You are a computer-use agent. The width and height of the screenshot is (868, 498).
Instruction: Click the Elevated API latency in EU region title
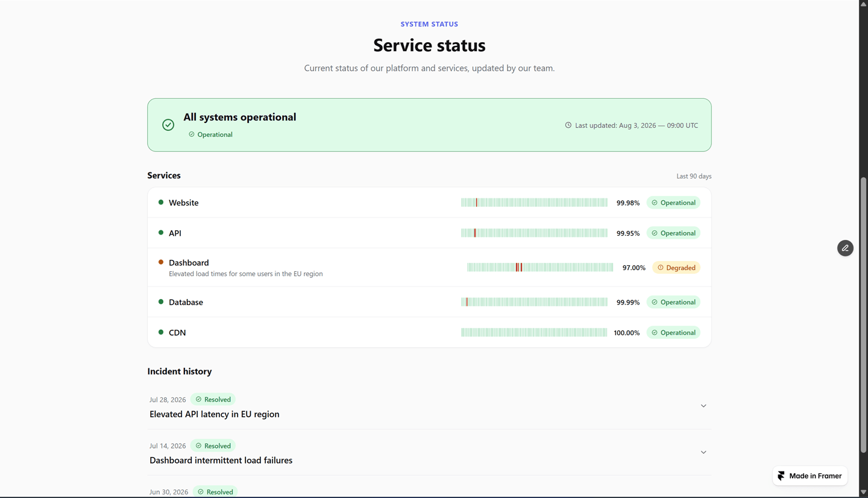pyautogui.click(x=215, y=414)
